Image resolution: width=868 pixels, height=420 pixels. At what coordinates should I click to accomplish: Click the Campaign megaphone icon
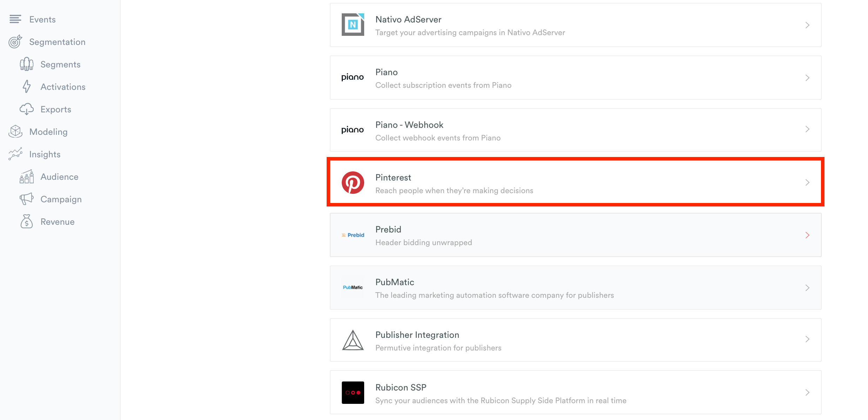[27, 199]
